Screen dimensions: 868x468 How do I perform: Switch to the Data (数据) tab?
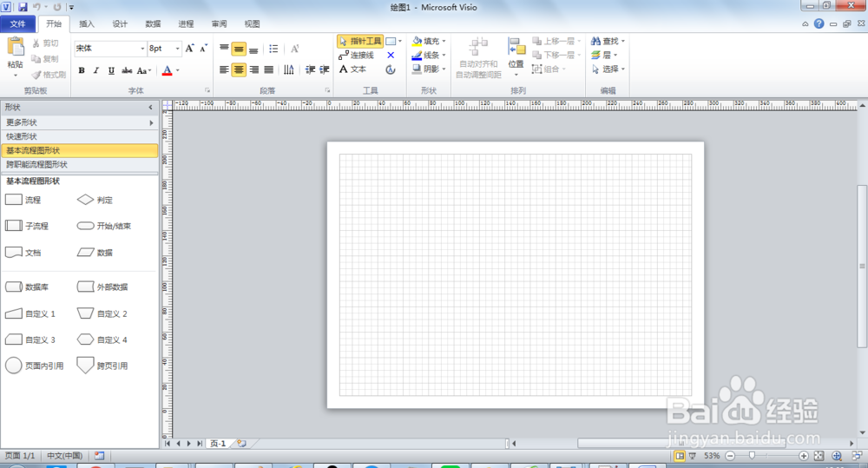[153, 23]
